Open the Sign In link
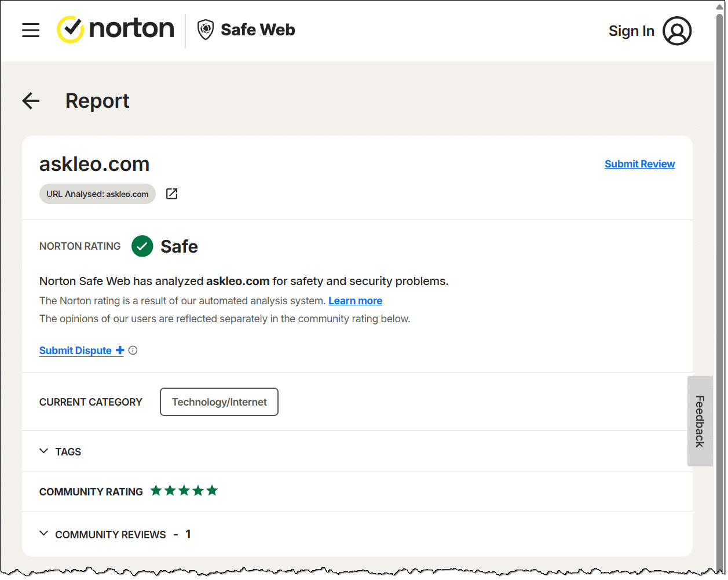The width and height of the screenshot is (728, 580). coord(631,31)
